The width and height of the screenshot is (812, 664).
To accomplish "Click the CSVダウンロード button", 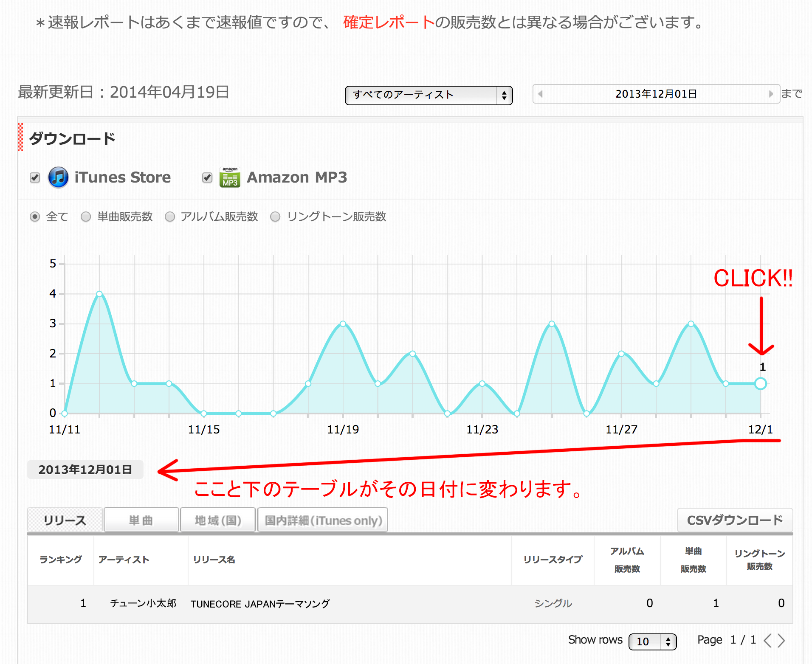I will [x=735, y=520].
